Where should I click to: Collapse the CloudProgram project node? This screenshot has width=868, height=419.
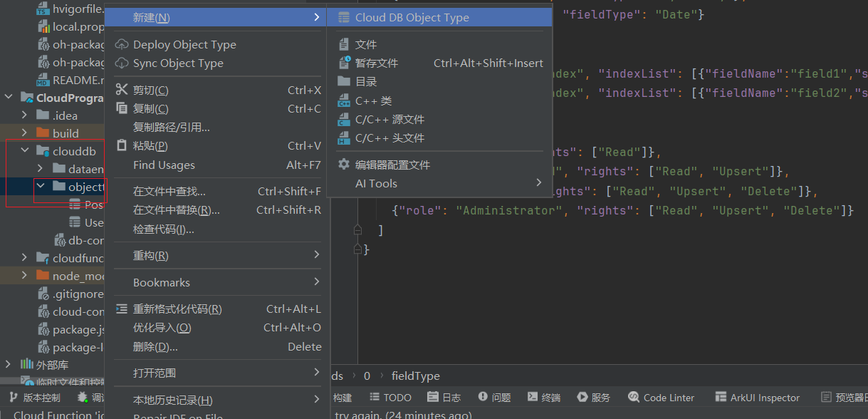coord(9,98)
